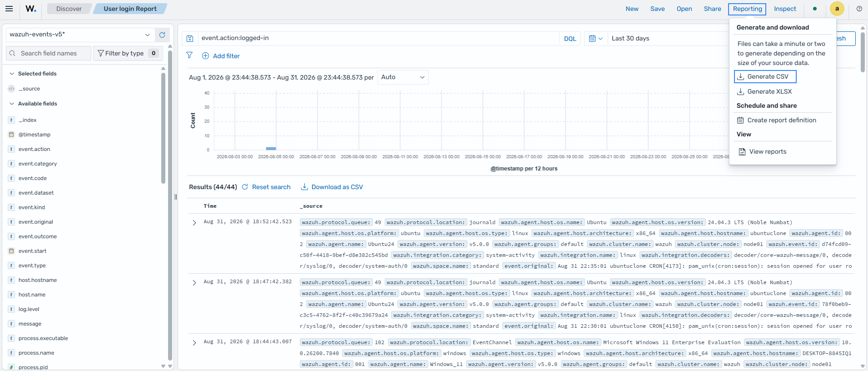The image size is (868, 371).
Task: Click the green status indicator dot
Action: click(815, 9)
